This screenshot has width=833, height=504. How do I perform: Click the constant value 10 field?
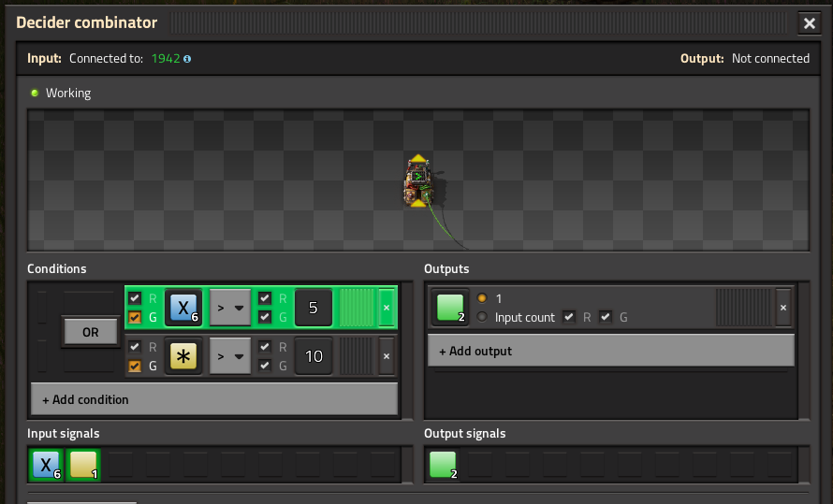[314, 356]
